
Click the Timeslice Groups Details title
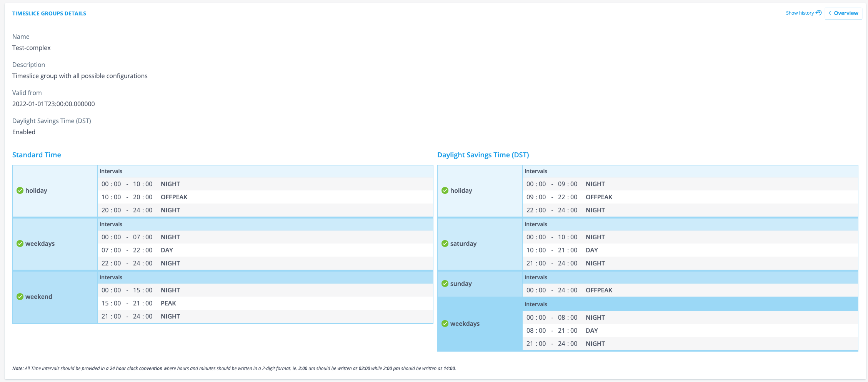(x=49, y=13)
